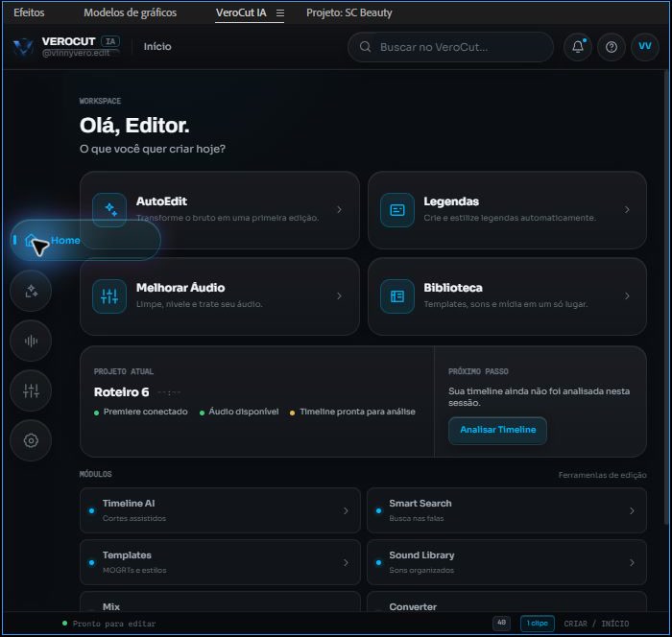The height and width of the screenshot is (637, 672).
Task: Open the VeroCut IA panel menu icon
Action: pyautogui.click(x=280, y=13)
